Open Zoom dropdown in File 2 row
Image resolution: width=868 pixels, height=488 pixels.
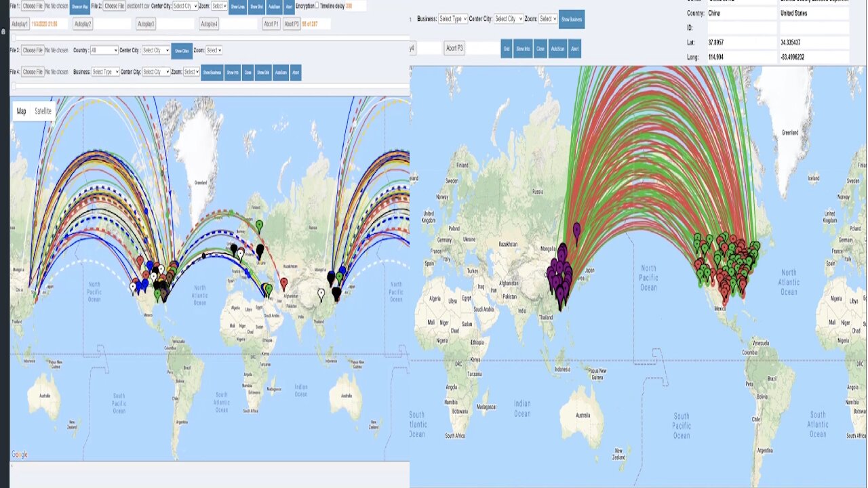(219, 6)
